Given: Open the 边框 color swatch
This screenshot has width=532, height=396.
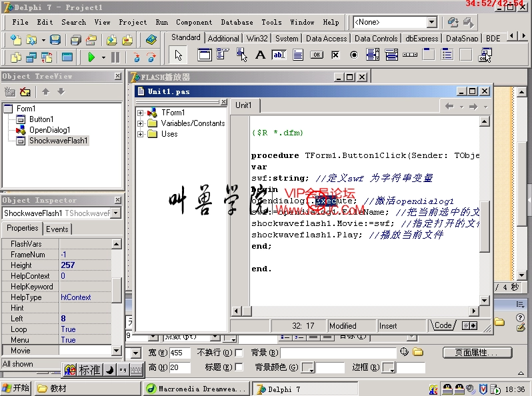Looking at the screenshot, I should click(389, 367).
